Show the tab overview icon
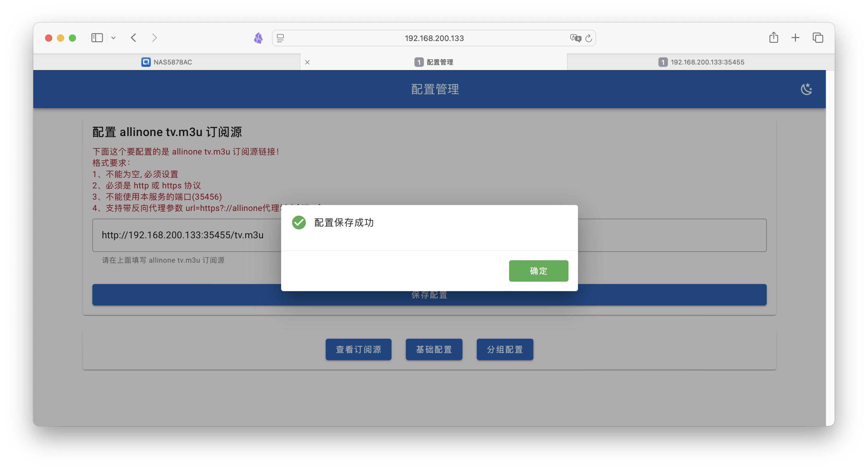 click(x=818, y=38)
